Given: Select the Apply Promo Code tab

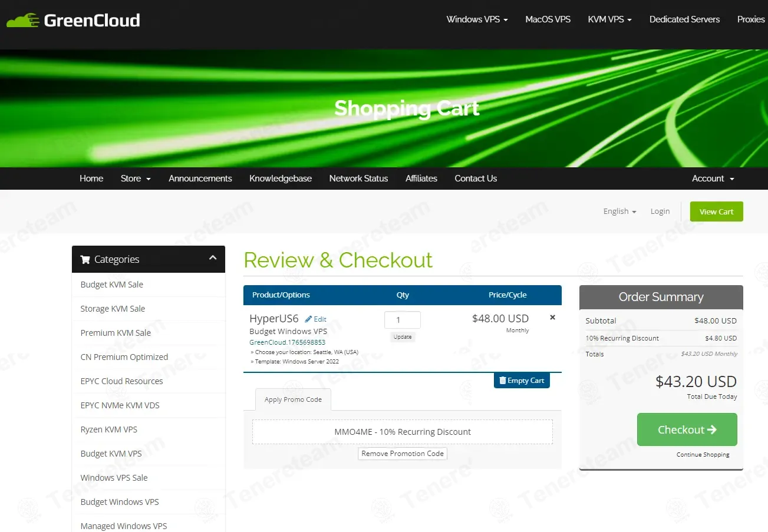Looking at the screenshot, I should 293,399.
